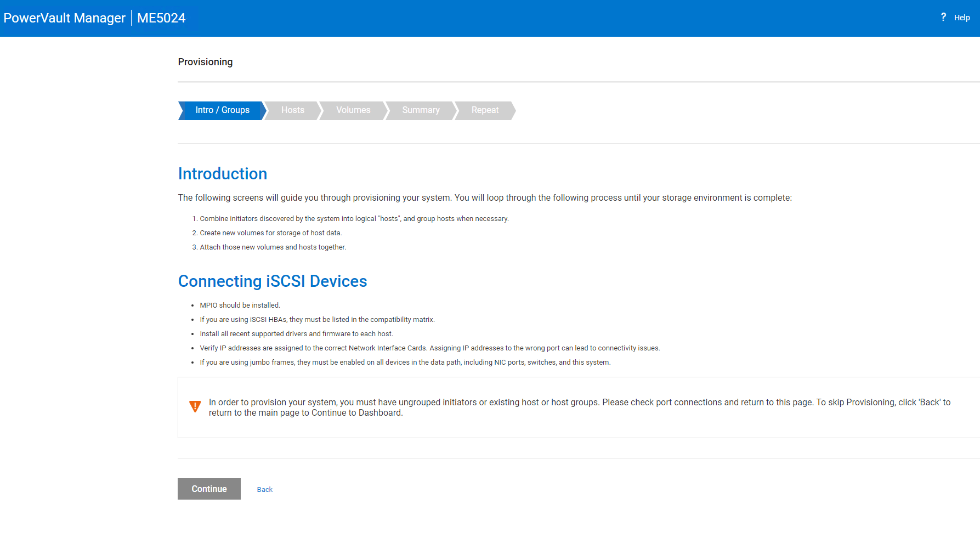
Task: Click the Attach those new volumes item
Action: tap(273, 247)
